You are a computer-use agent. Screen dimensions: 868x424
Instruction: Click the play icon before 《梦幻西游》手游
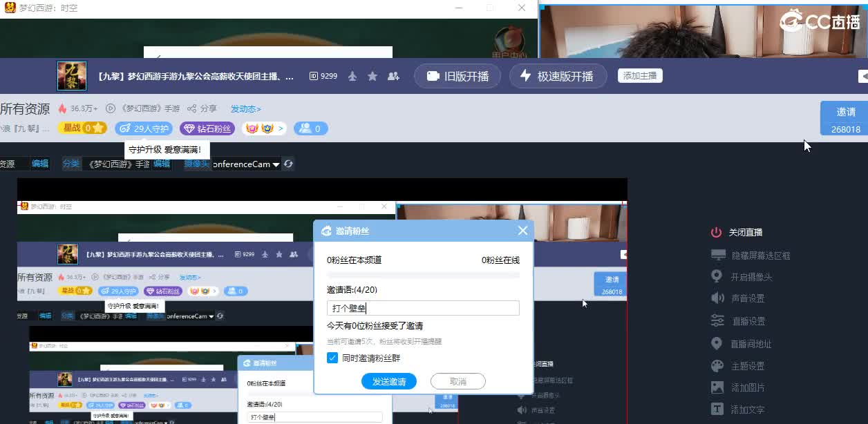tap(111, 109)
